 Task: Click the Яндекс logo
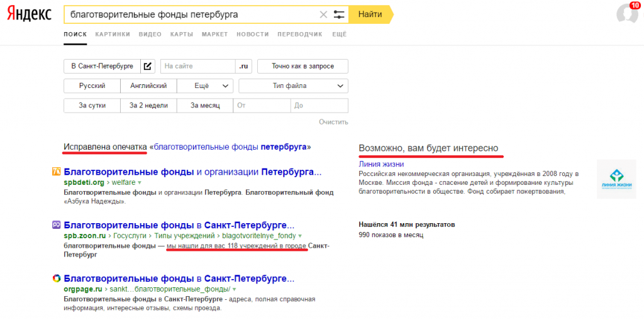point(30,14)
